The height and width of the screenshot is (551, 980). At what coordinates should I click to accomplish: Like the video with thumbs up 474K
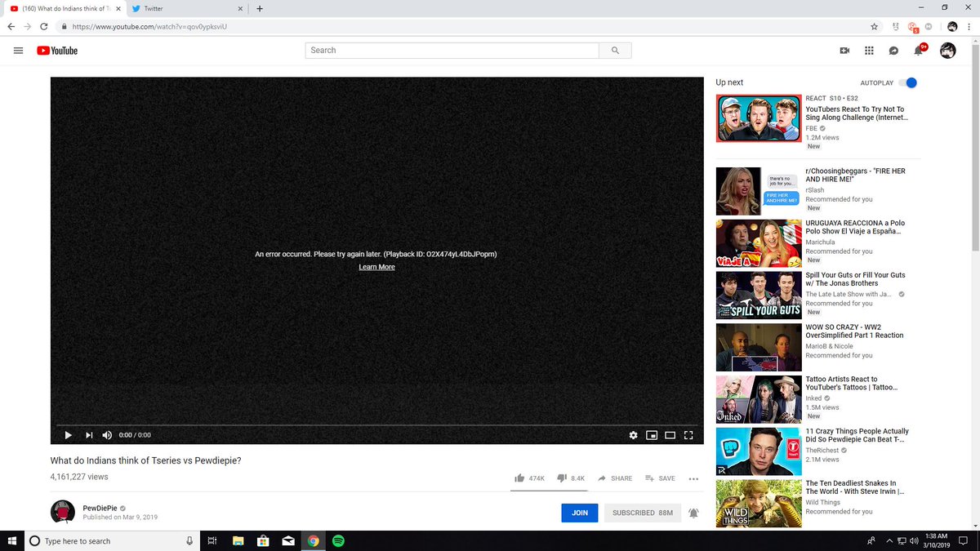point(529,478)
